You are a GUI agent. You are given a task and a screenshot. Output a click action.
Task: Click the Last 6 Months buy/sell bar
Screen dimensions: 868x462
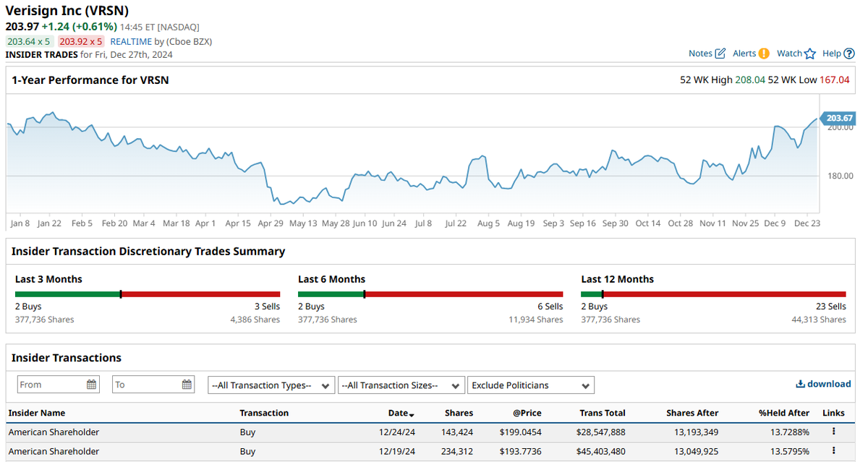(430, 294)
